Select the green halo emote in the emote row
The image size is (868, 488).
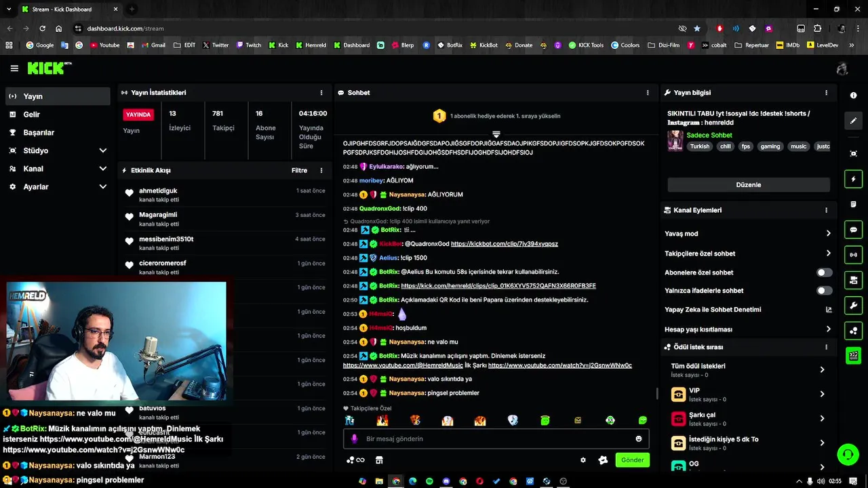pos(545,421)
